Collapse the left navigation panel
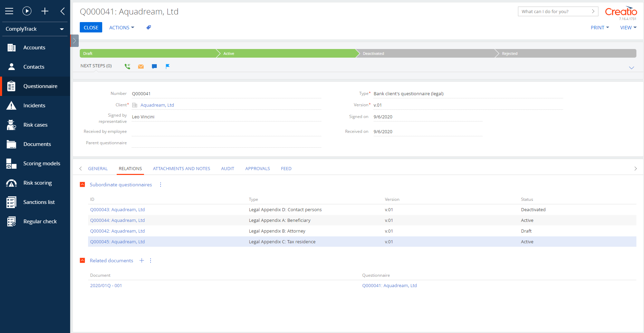644x333 pixels. pyautogui.click(x=62, y=11)
